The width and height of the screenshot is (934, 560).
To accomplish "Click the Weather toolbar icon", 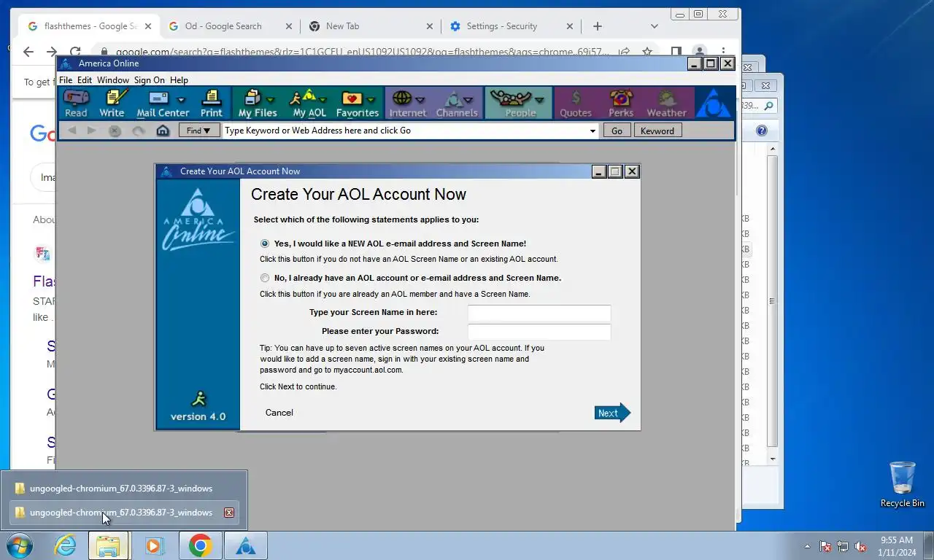I will pos(666,104).
